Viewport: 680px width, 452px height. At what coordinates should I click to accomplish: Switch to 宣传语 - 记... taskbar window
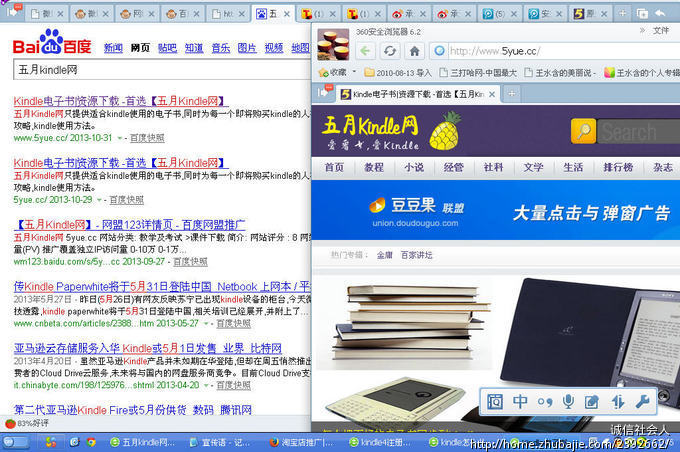tap(220, 442)
